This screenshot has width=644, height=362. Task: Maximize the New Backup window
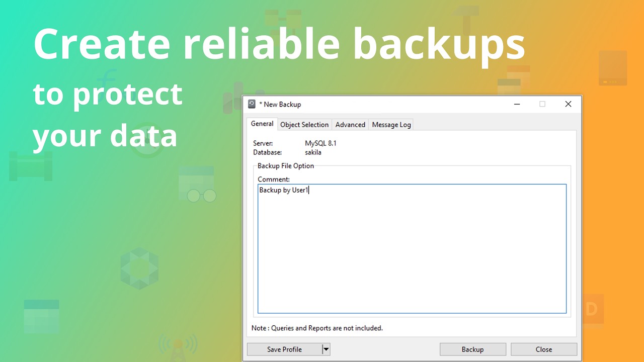click(x=542, y=104)
